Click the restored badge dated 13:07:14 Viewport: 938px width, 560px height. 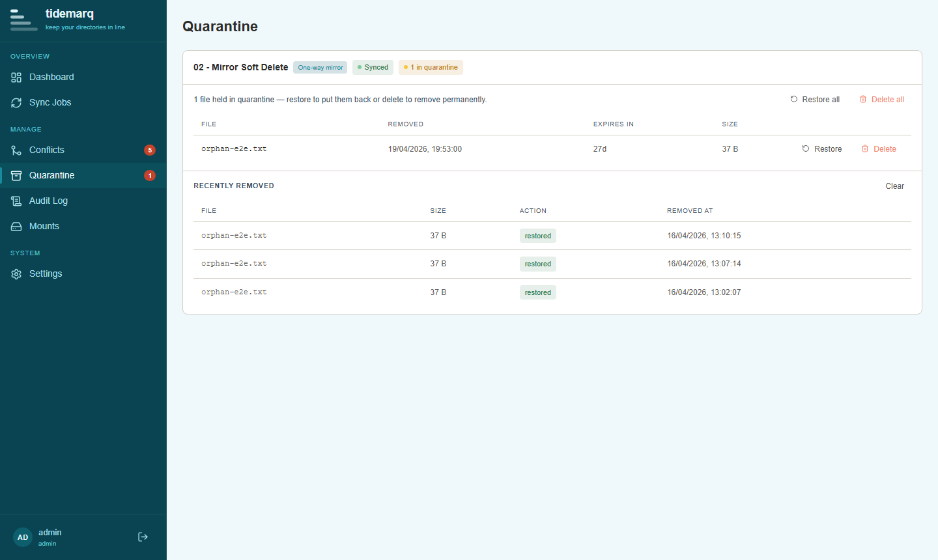(x=538, y=264)
